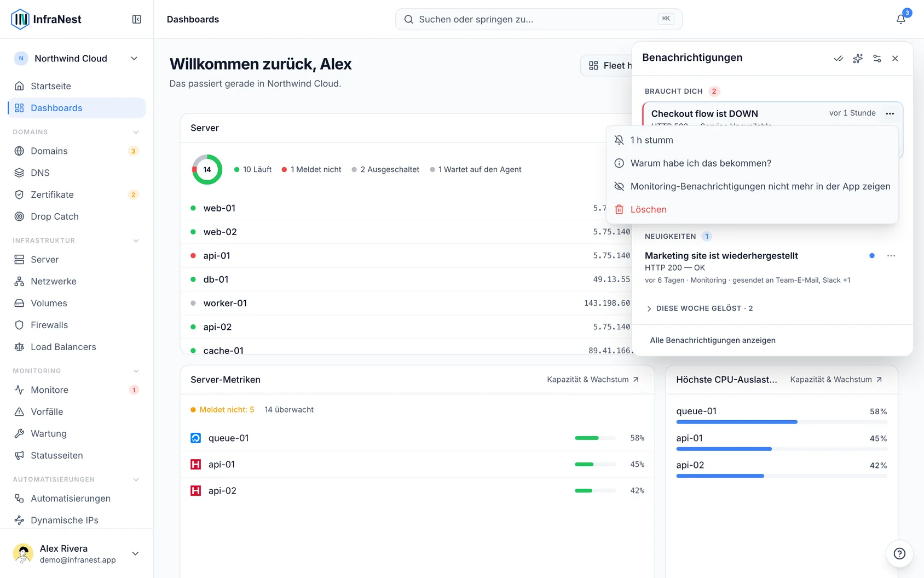Open 'Kapazität & Wachstum' link in Server-Metriken
The image size is (924, 578).
coord(593,379)
